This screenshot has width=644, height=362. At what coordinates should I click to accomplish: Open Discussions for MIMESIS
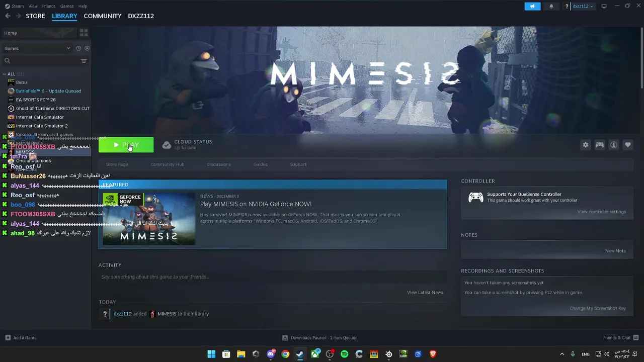click(219, 164)
